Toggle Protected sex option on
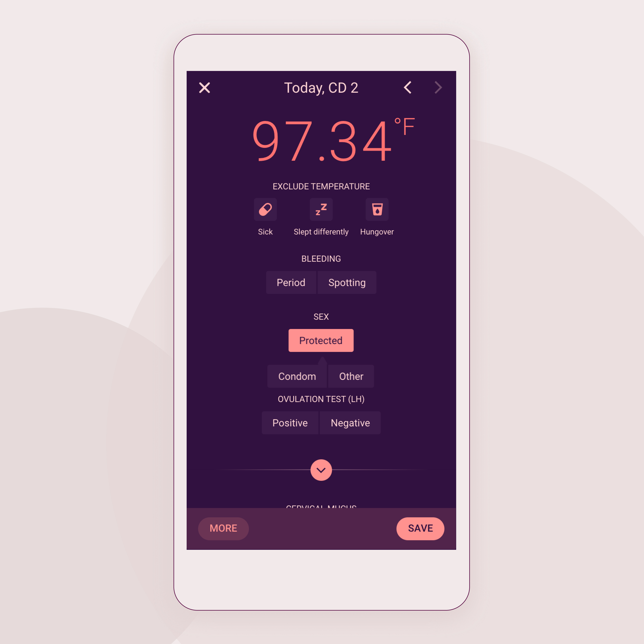The height and width of the screenshot is (644, 644). pyautogui.click(x=321, y=340)
